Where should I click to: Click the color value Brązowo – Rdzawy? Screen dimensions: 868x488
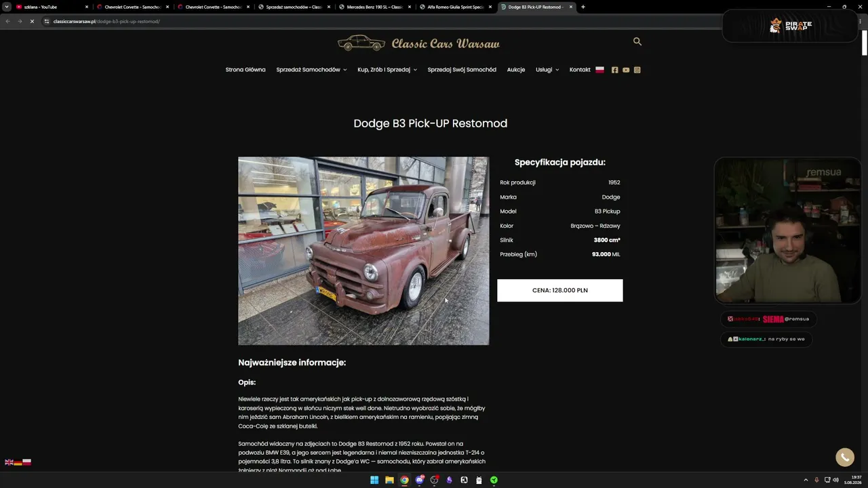point(595,226)
